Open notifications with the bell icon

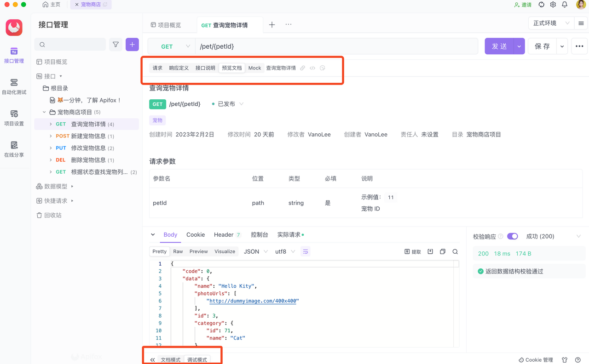pos(565,5)
